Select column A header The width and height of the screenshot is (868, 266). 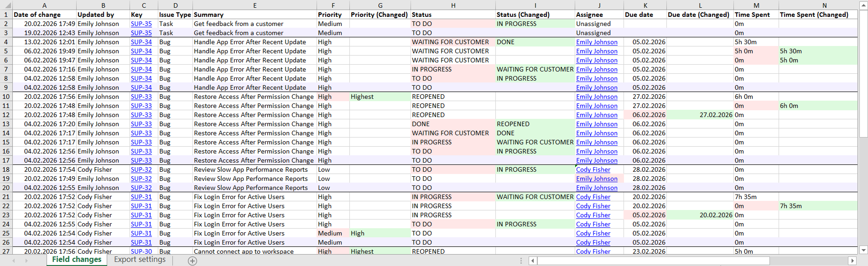(44, 5)
